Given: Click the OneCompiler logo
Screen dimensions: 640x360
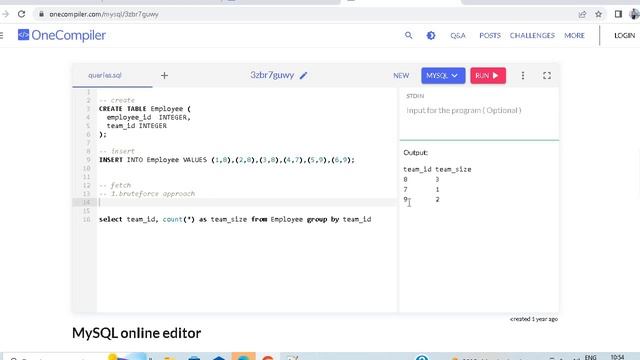Looking at the screenshot, I should (62, 36).
